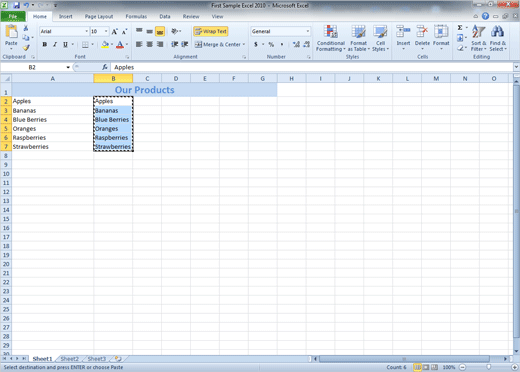This screenshot has height=372, width=520.
Task: Open the font size dropdown
Action: pyautogui.click(x=106, y=31)
